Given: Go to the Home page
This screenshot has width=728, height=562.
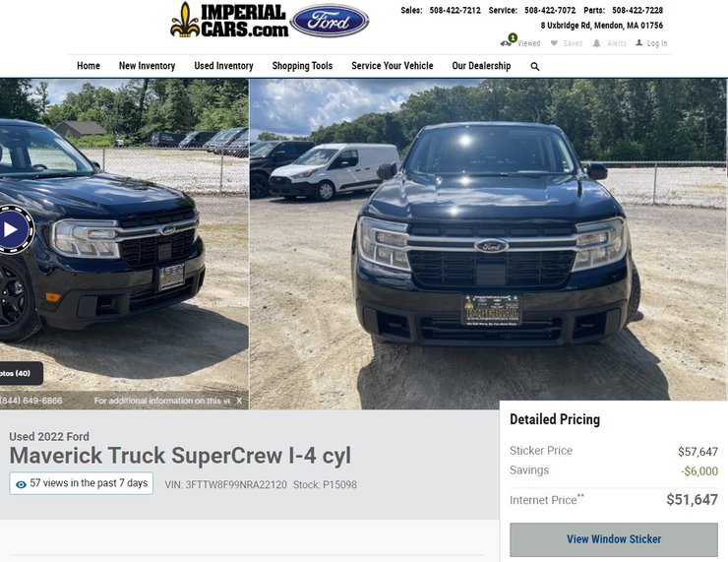Looking at the screenshot, I should 89,66.
